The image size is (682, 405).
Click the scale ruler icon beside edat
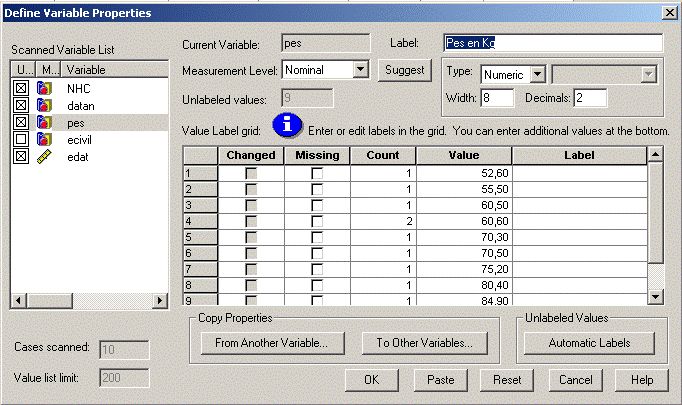[44, 156]
